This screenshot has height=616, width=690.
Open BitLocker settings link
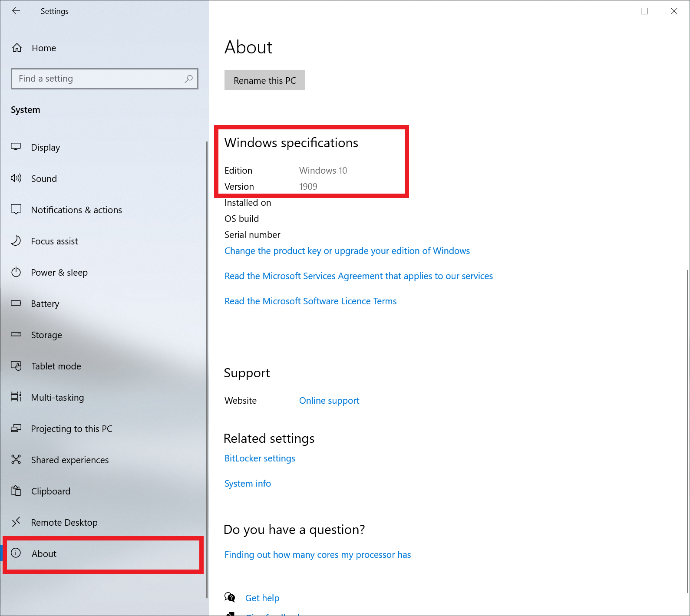[x=260, y=458]
